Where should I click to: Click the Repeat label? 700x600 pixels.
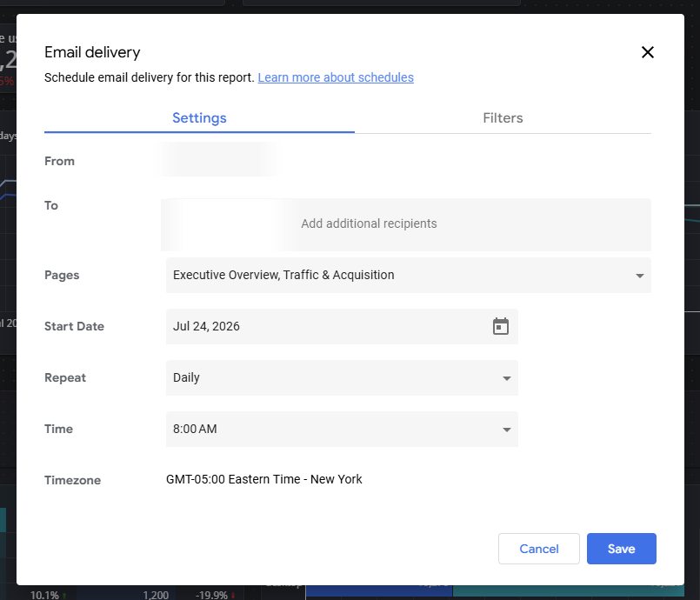click(65, 377)
